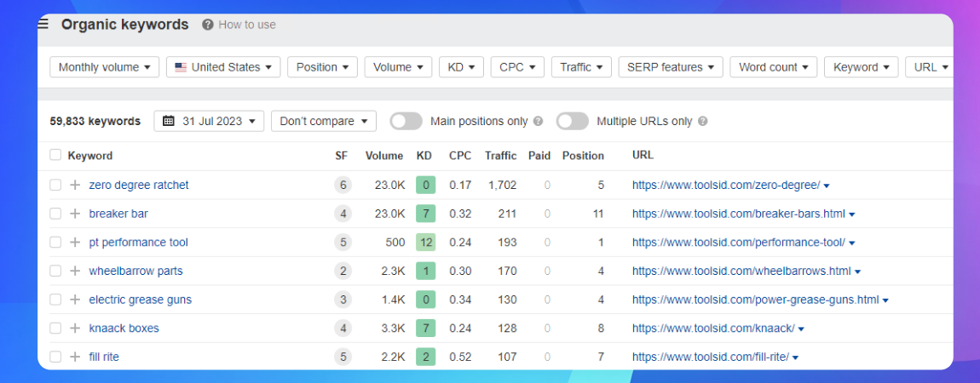Viewport: 980px width, 383px height.
Task: Click the Main positions only help icon
Action: click(538, 122)
